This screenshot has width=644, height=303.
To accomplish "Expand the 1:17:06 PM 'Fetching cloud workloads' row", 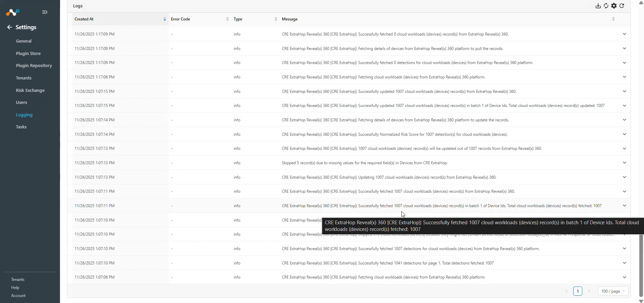I will click(x=625, y=77).
